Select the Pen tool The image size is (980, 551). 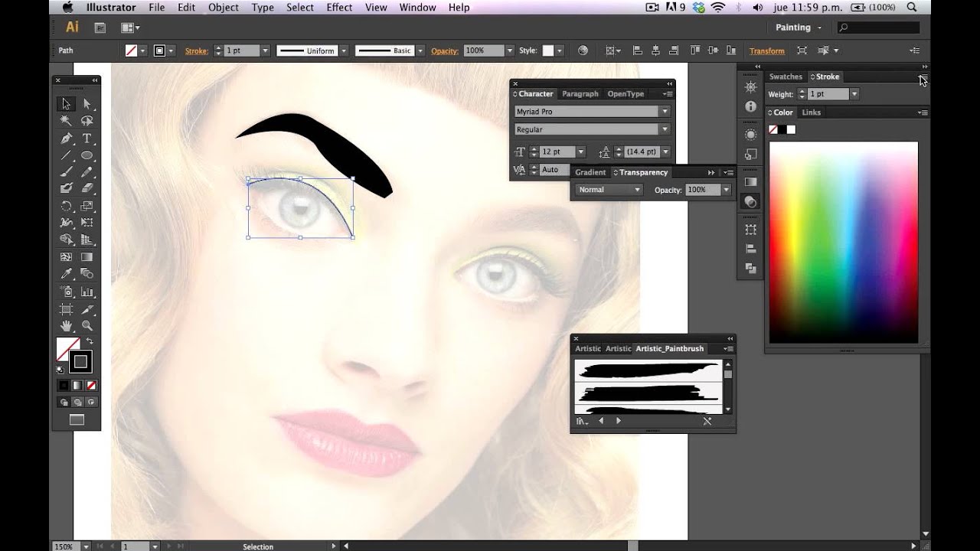pos(66,139)
